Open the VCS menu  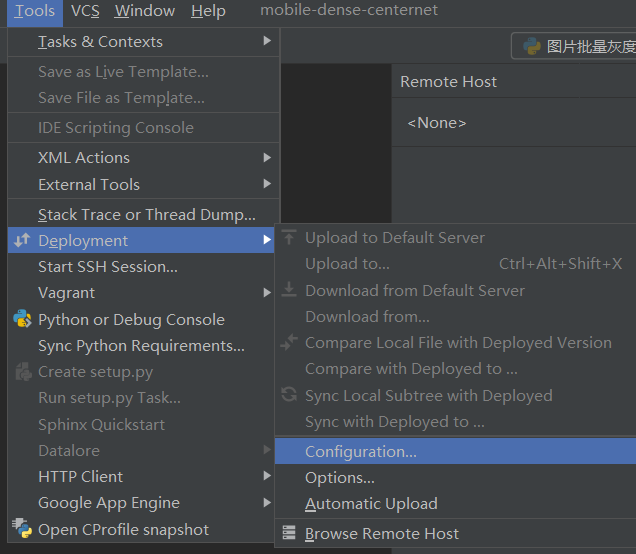point(85,11)
